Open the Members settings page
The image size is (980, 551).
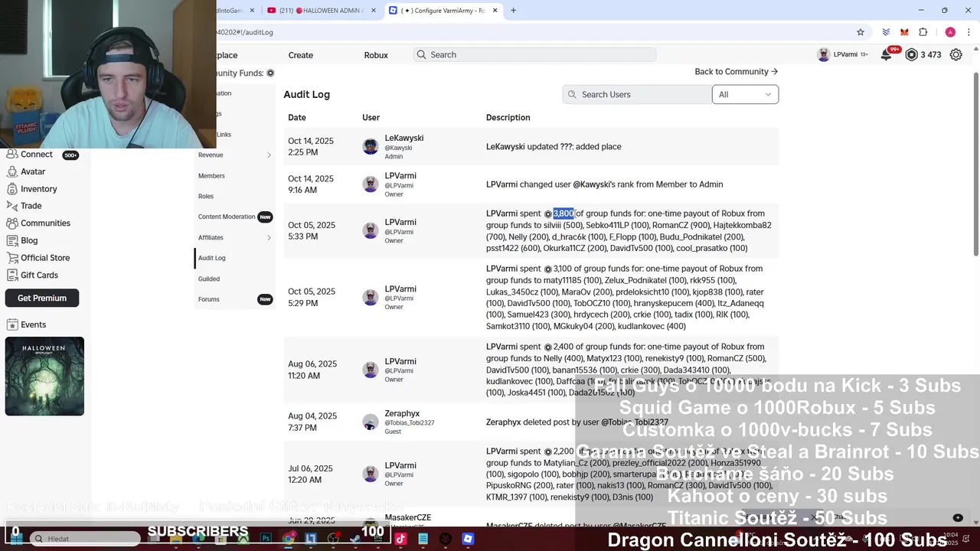pos(212,176)
